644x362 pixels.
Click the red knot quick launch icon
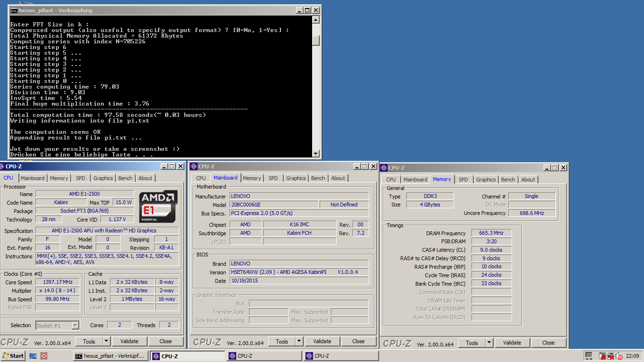coord(44,356)
